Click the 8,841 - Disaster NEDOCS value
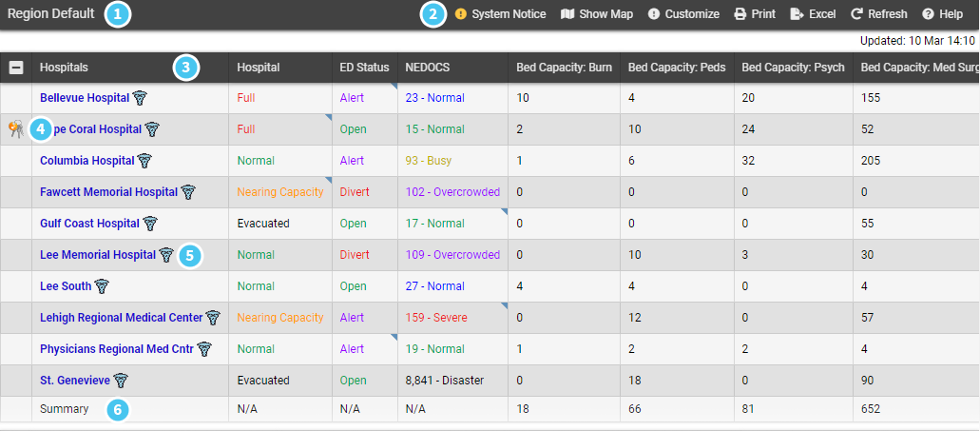Screen dimensions: 980x431 [x=445, y=381]
